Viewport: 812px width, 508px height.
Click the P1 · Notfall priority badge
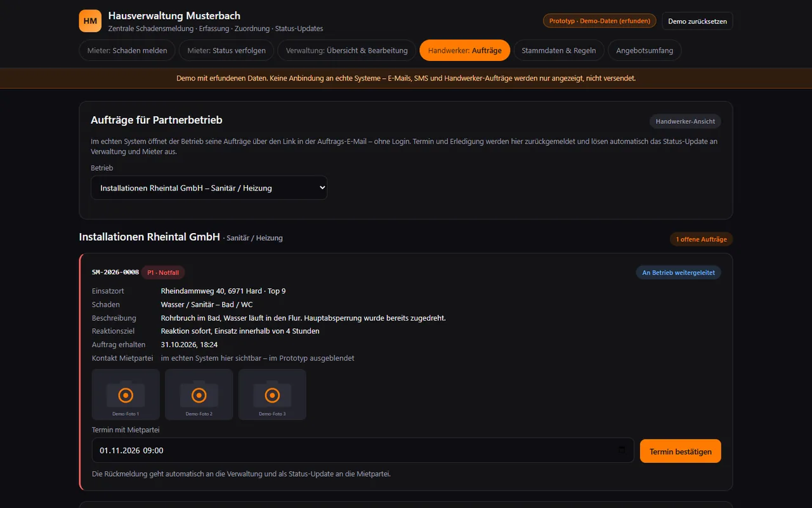tap(163, 272)
